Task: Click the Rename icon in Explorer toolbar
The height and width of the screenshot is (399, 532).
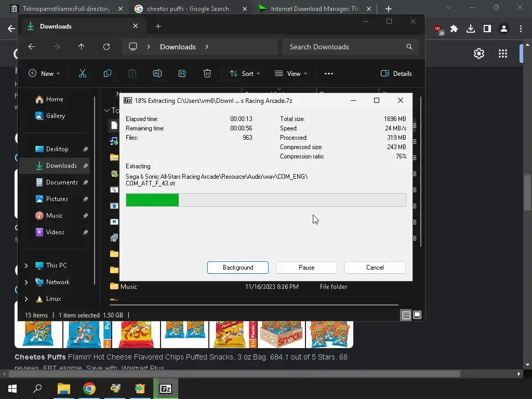Action: tap(157, 74)
